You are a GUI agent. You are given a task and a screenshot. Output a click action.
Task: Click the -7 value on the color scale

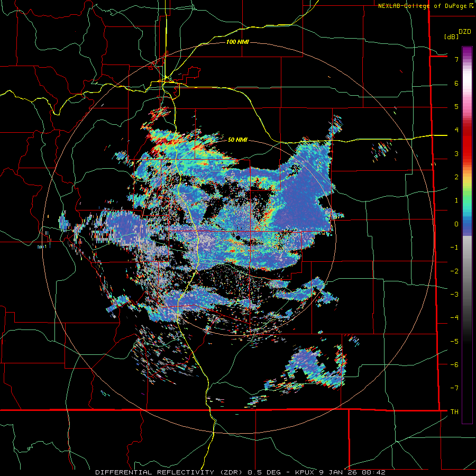click(454, 388)
